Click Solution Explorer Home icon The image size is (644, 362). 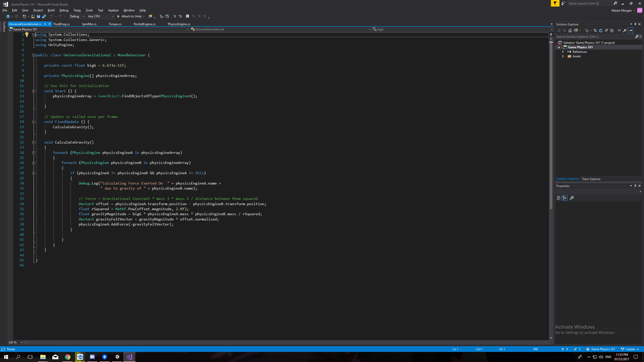coord(570,30)
